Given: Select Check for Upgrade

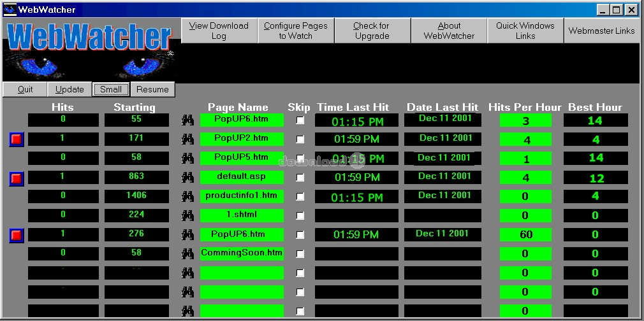Looking at the screenshot, I should pyautogui.click(x=372, y=31).
